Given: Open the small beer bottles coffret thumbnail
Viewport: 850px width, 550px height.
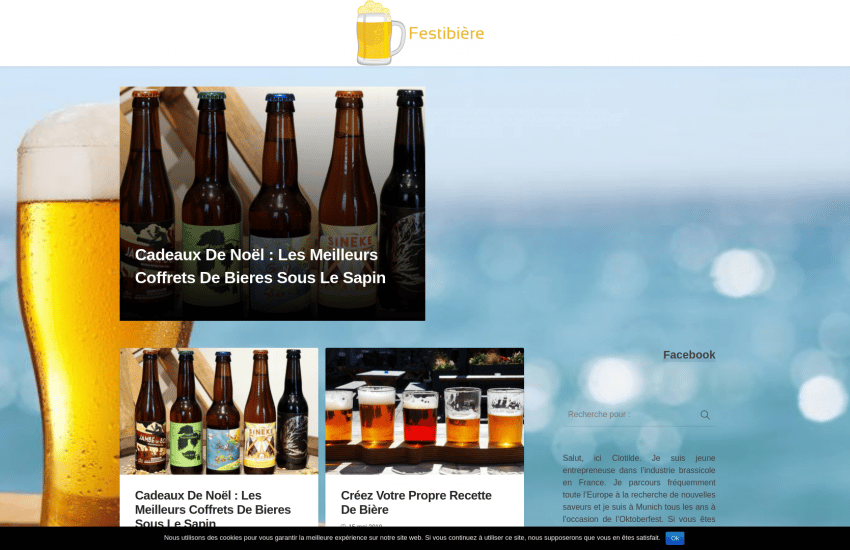Looking at the screenshot, I should (219, 411).
